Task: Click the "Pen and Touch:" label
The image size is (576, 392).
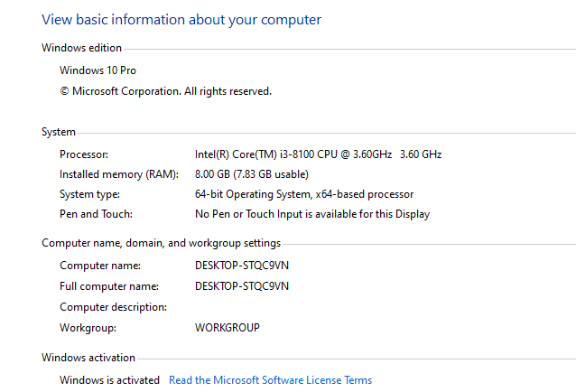Action: click(x=96, y=214)
